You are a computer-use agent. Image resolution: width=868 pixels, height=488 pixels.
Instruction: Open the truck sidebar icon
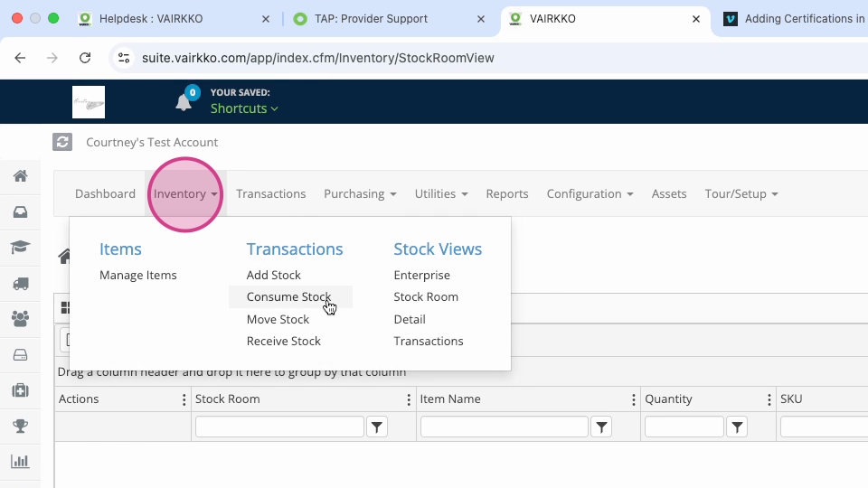(21, 283)
